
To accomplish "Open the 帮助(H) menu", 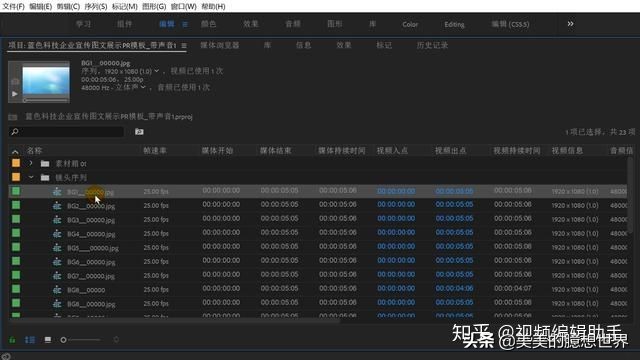I will point(213,7).
